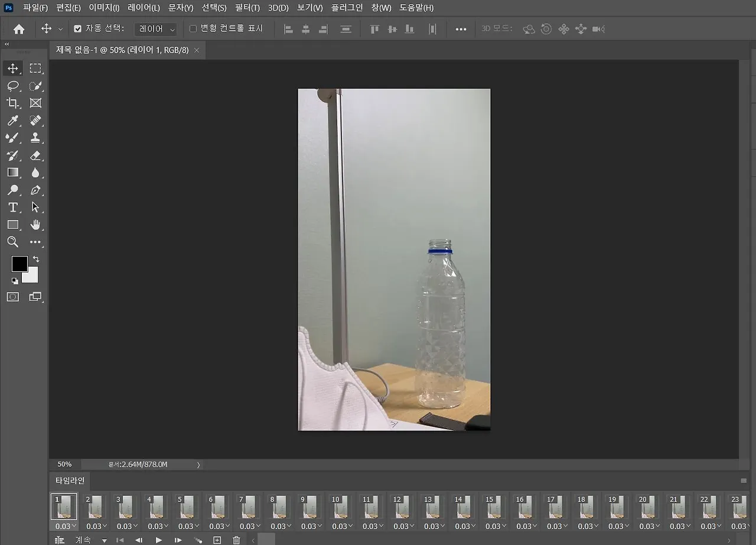Open the 레이어 auto-select dropdown

tap(156, 29)
